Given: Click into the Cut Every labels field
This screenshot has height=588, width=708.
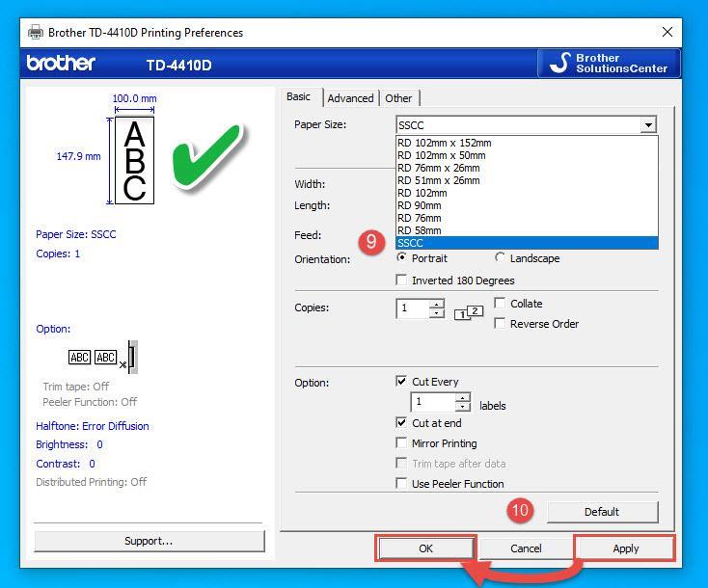Looking at the screenshot, I should click(433, 402).
